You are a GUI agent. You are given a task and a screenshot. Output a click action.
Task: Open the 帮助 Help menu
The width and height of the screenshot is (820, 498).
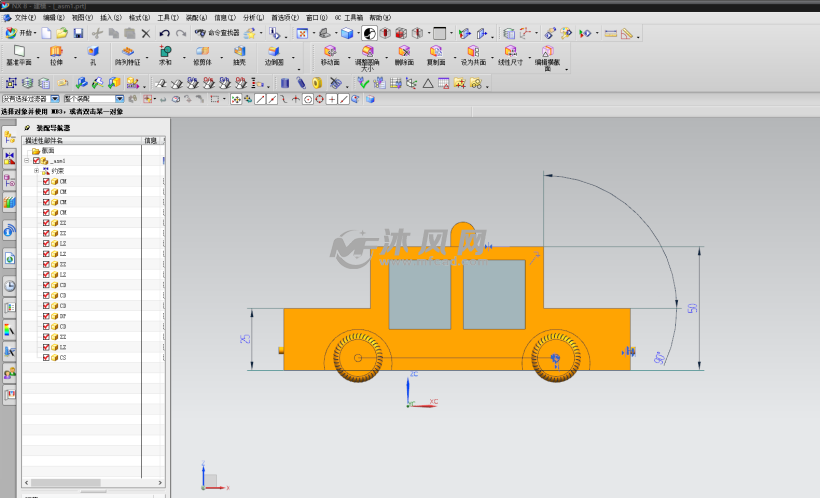pos(380,18)
